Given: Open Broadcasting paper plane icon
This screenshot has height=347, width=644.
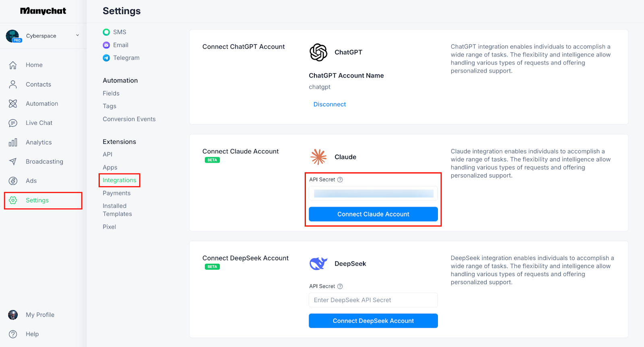Looking at the screenshot, I should pos(13,161).
